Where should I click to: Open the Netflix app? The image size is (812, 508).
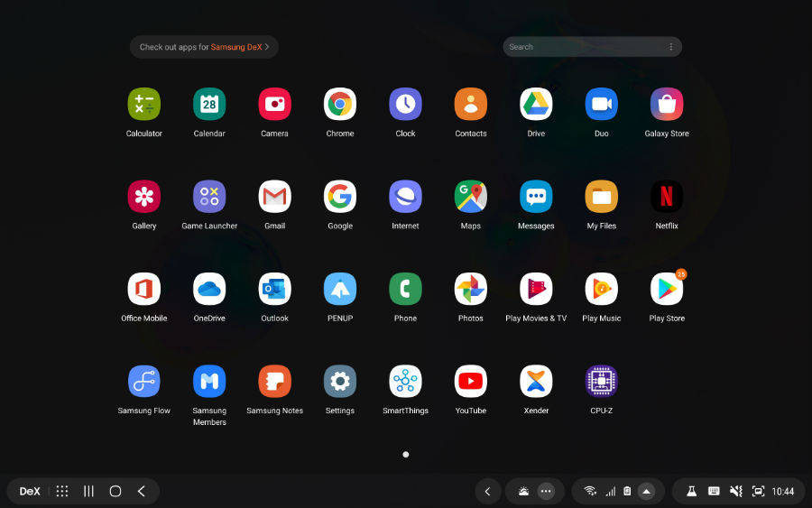point(667,197)
